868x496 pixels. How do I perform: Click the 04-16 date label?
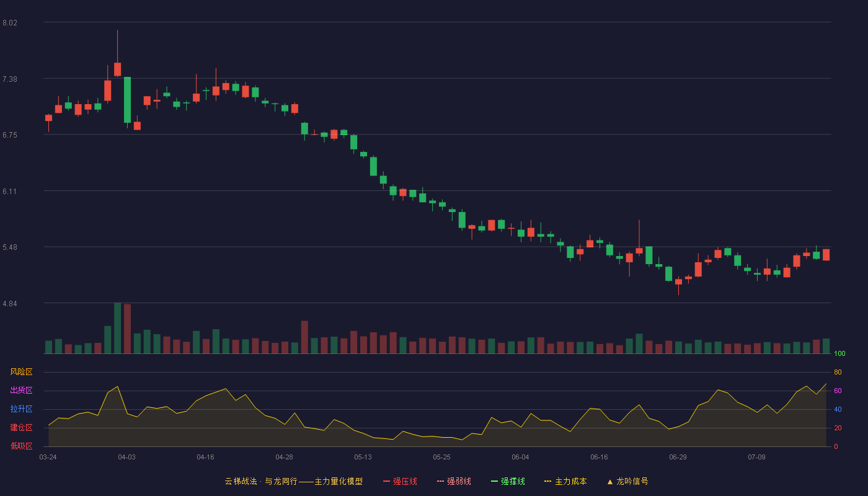point(205,457)
